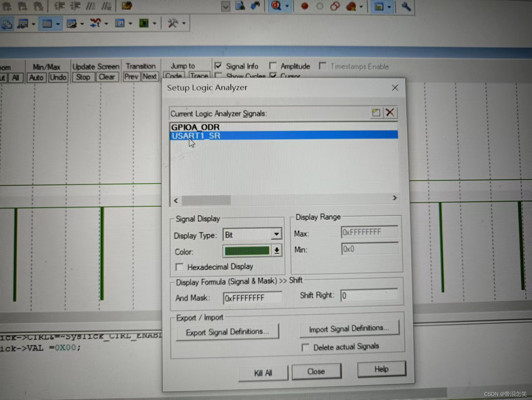Click the Min/Max Undo button
Viewport: 532px width, 400px height.
point(58,77)
